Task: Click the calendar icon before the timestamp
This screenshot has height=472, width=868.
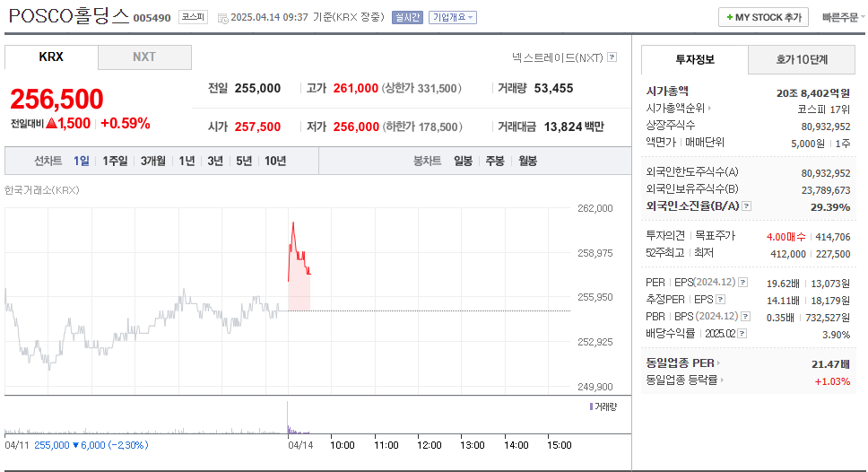Action: (x=222, y=18)
